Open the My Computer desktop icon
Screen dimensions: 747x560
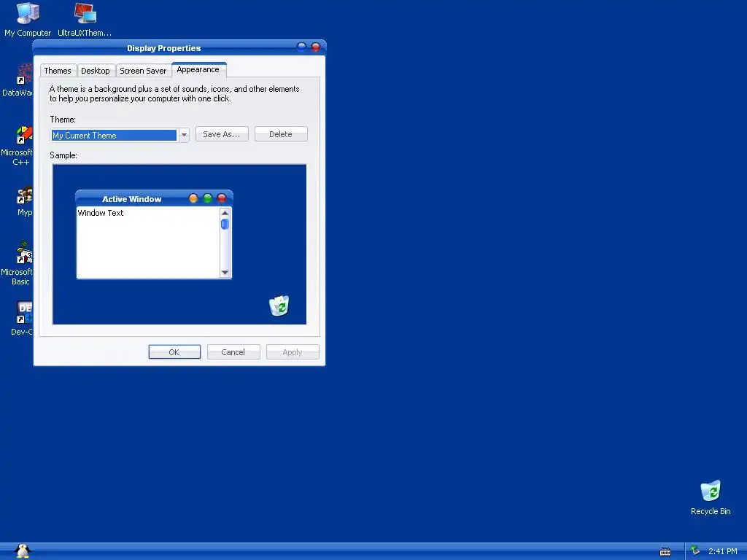pos(28,19)
